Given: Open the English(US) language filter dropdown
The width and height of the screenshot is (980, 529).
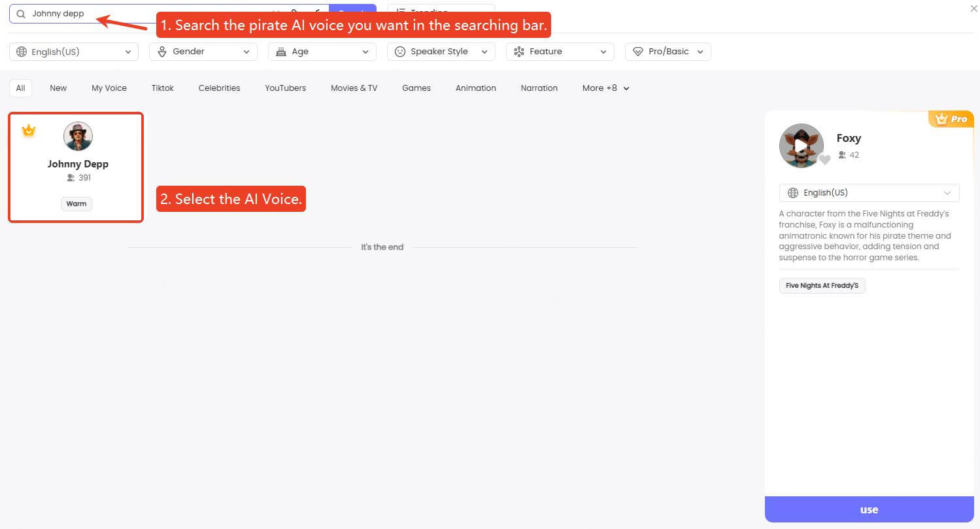Looking at the screenshot, I should (74, 52).
